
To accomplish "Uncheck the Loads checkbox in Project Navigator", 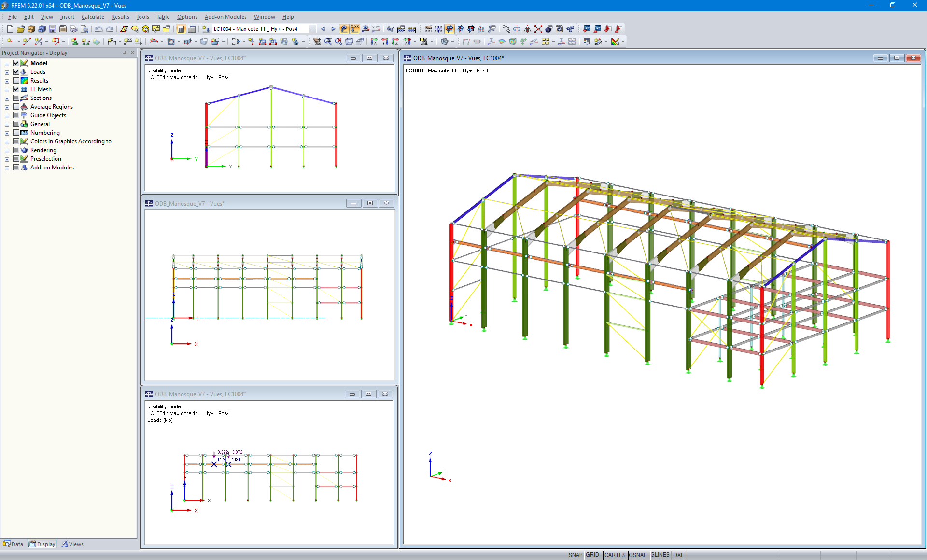I will click(x=17, y=71).
